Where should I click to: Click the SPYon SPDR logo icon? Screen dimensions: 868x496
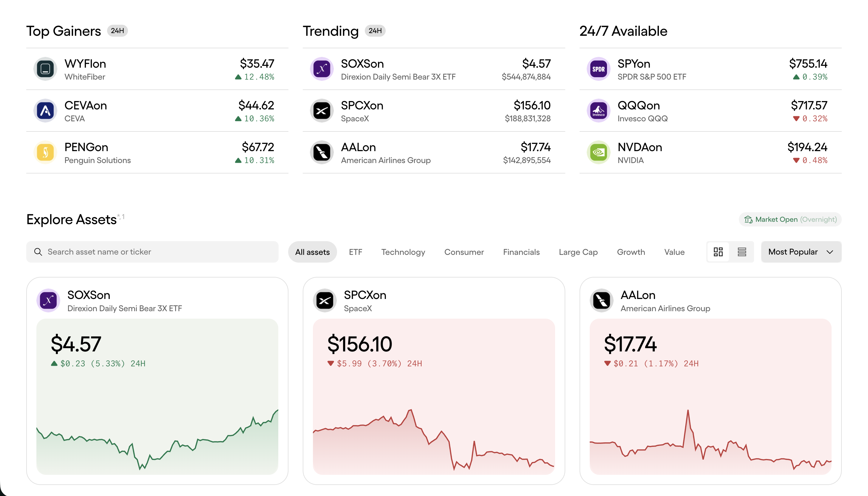point(598,69)
